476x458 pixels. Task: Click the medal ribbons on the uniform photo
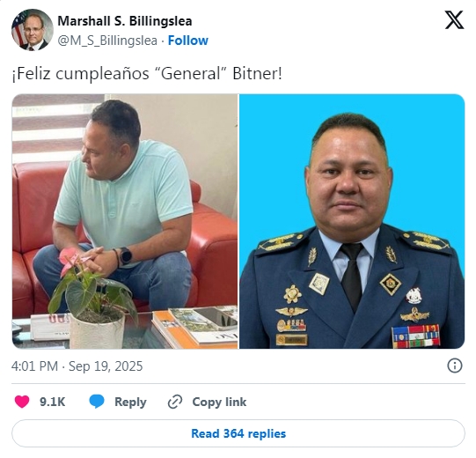[415, 336]
